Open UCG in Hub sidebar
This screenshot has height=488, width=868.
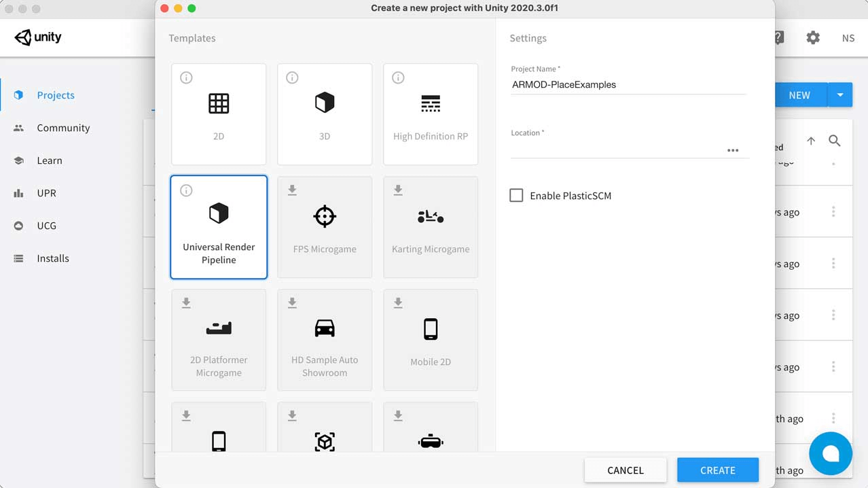[x=46, y=226]
